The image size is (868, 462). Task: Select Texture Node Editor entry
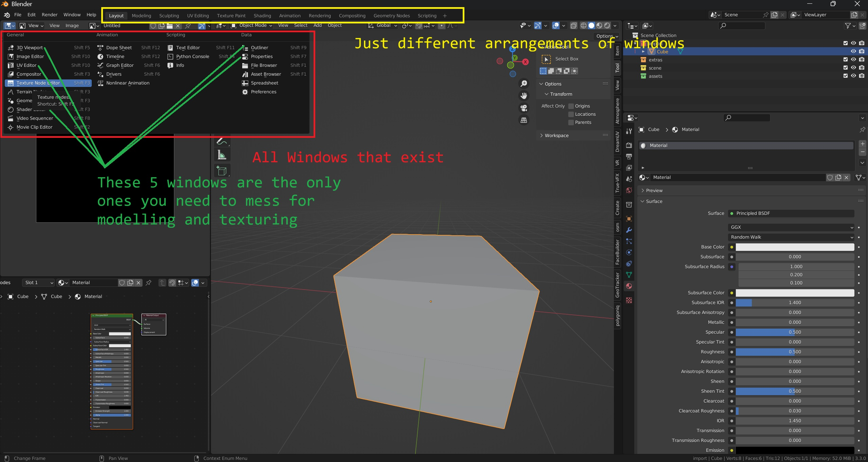click(48, 83)
